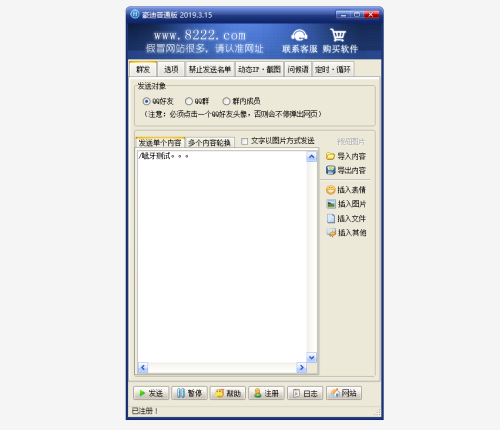Click the 导入内容 import folder icon

point(330,156)
